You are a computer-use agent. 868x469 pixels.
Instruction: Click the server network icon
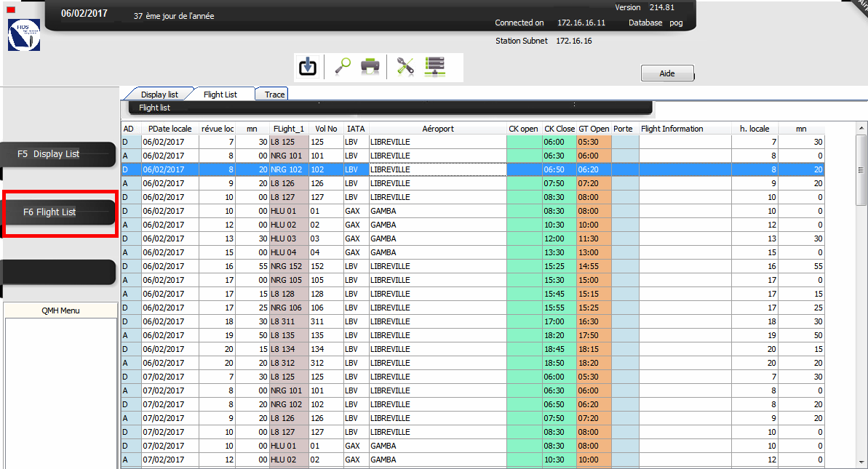[x=434, y=66]
